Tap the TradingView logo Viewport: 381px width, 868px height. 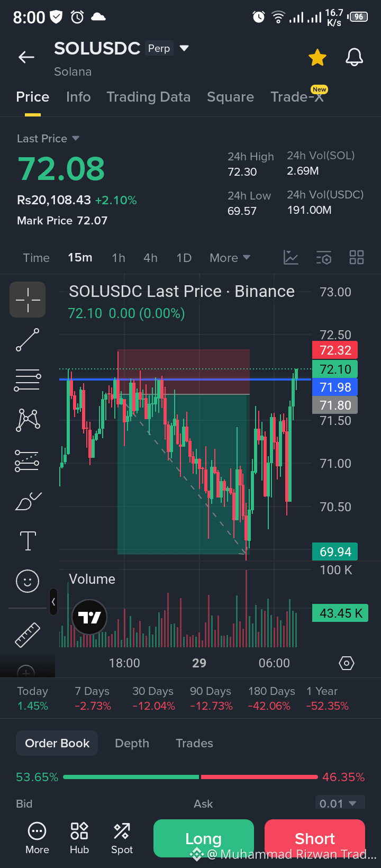[x=89, y=617]
